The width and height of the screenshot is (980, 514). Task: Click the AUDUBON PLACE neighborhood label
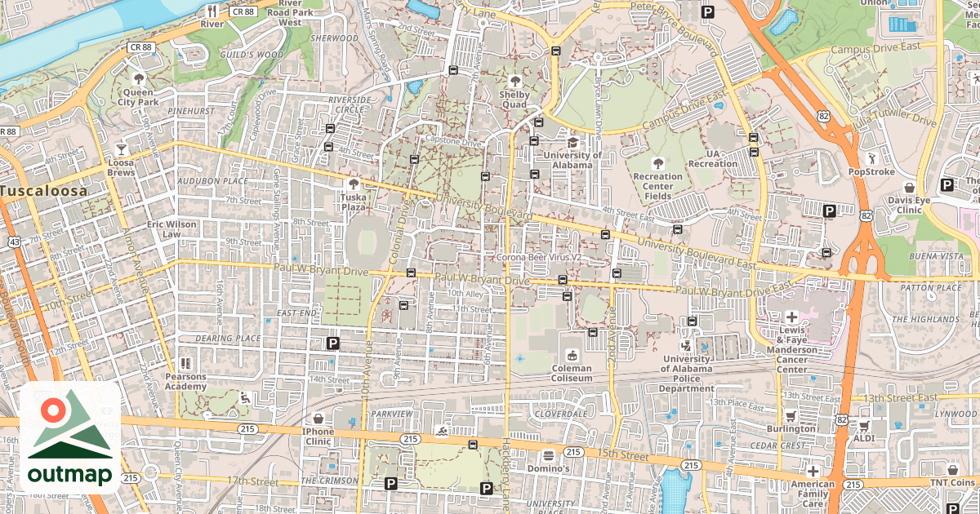point(212,181)
